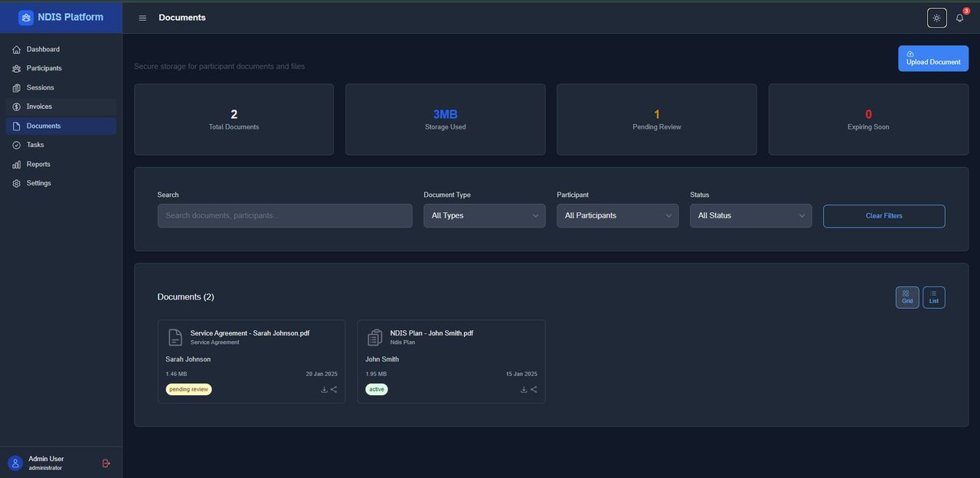
Task: Click the Clear Filters button
Action: click(x=884, y=216)
